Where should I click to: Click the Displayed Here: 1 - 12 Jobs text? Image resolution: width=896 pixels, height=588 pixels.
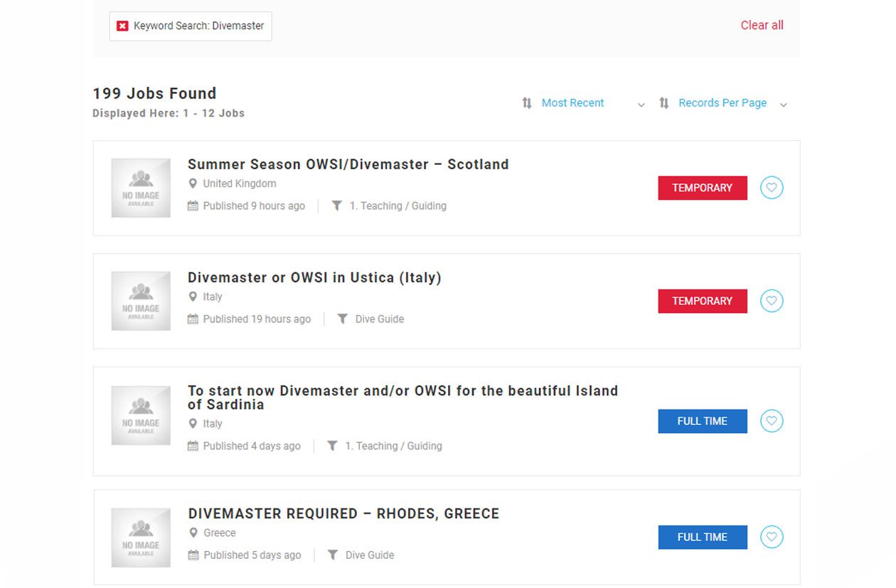169,113
